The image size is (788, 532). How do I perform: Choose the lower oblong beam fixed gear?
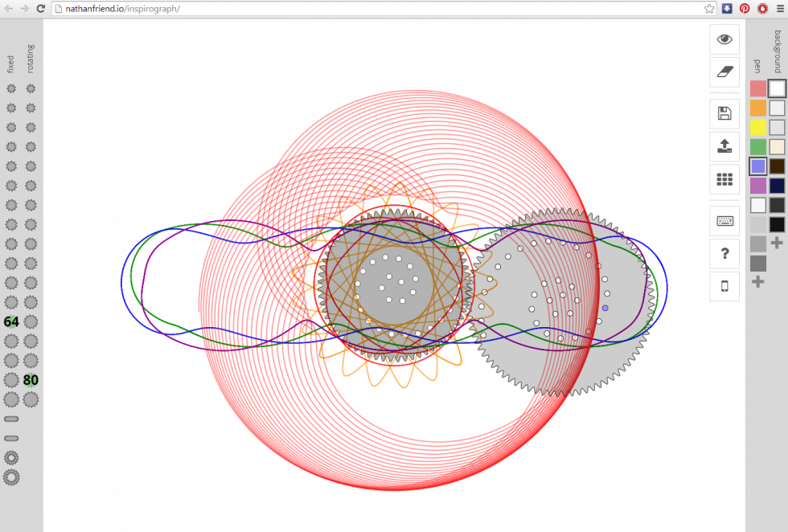pyautogui.click(x=11, y=439)
